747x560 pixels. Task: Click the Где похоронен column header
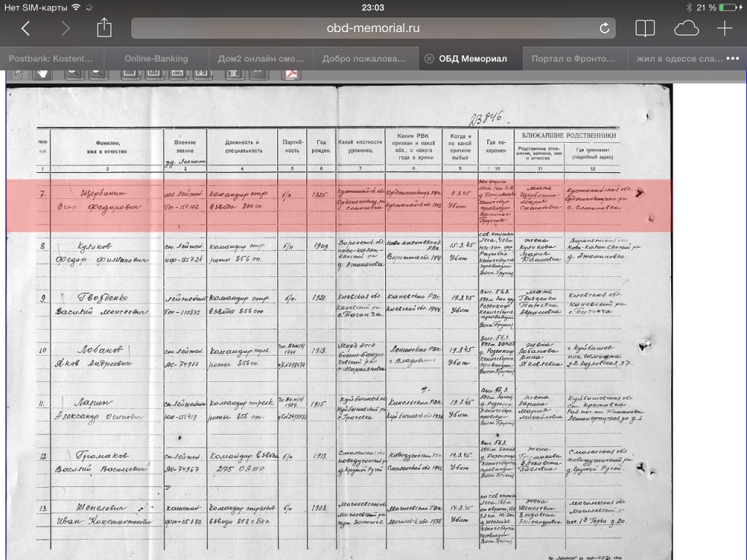(496, 146)
